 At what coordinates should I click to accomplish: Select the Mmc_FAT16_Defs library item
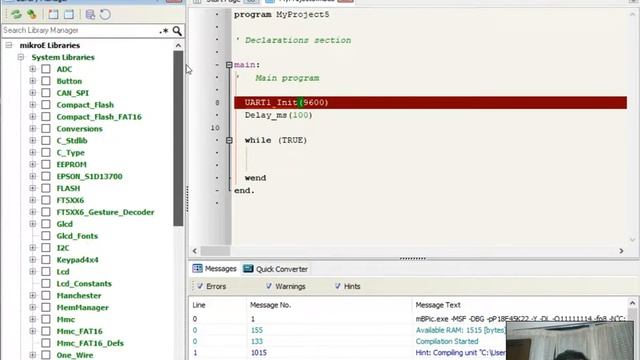tap(90, 343)
